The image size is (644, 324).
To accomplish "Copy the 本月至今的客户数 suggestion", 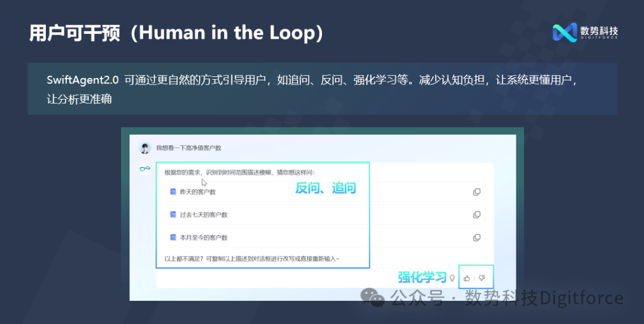I will point(476,238).
